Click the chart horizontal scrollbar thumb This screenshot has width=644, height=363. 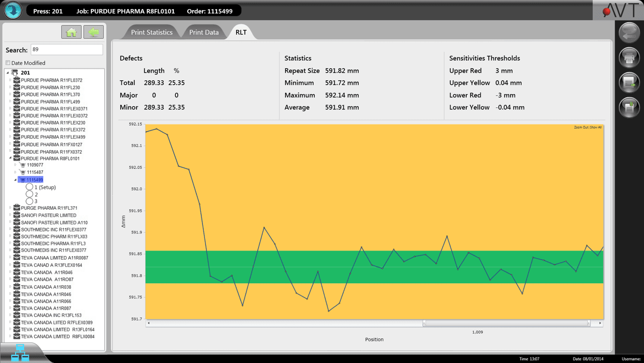[506, 323]
